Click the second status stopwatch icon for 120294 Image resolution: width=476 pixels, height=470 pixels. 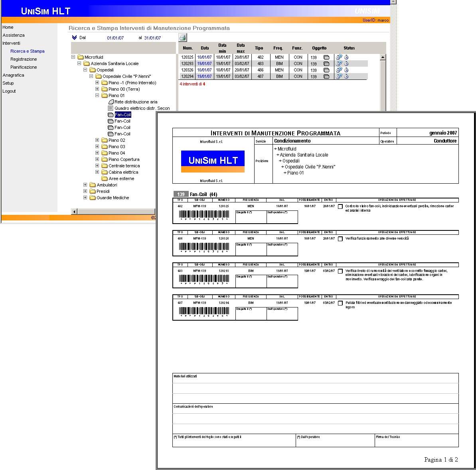coord(346,76)
